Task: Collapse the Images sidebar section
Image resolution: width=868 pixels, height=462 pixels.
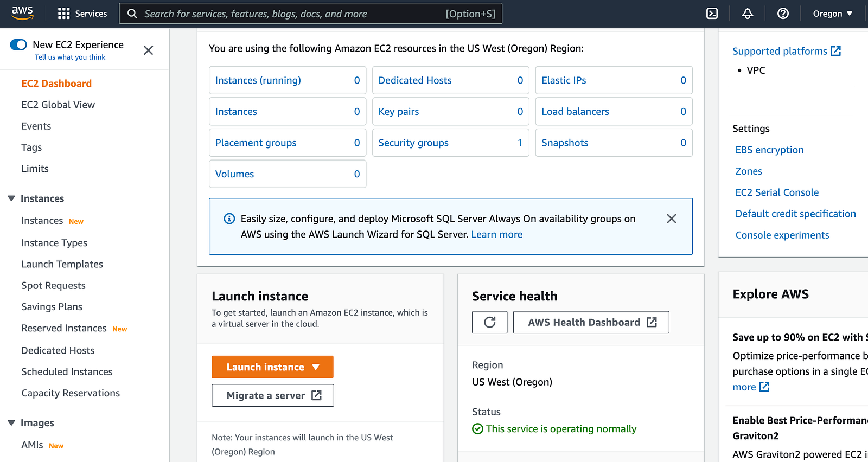Action: (11, 423)
